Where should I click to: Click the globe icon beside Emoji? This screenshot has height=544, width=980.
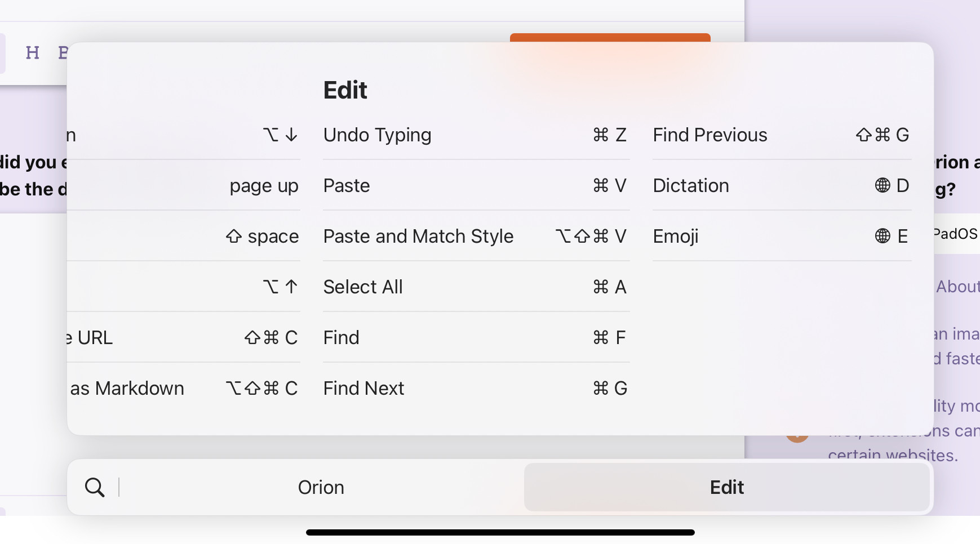[883, 237]
